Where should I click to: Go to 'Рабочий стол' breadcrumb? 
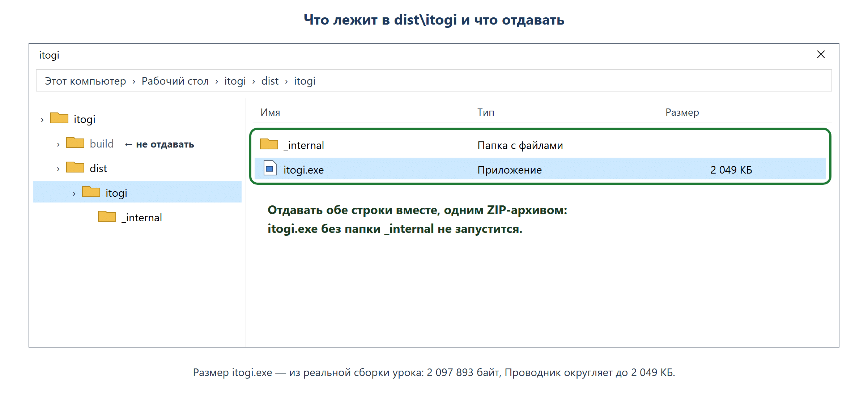[x=175, y=81]
